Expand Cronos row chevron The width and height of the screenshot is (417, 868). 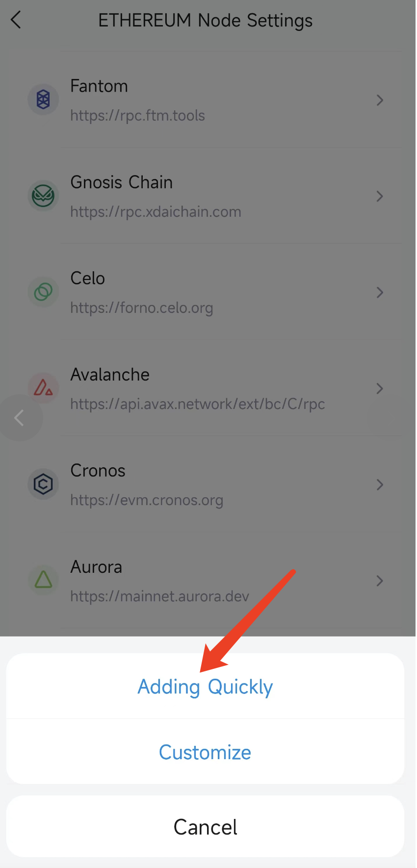pos(379,485)
